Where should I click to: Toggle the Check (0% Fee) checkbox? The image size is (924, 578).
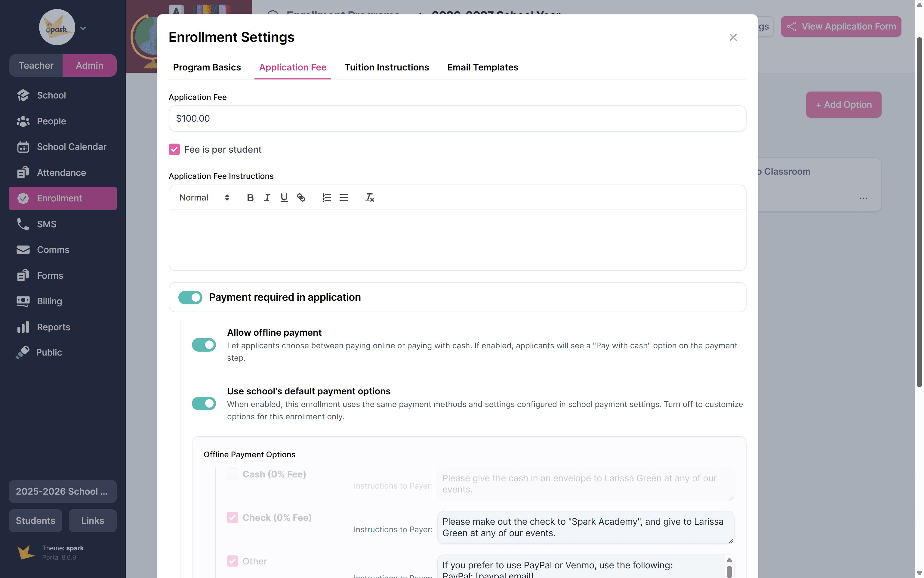coord(233,517)
